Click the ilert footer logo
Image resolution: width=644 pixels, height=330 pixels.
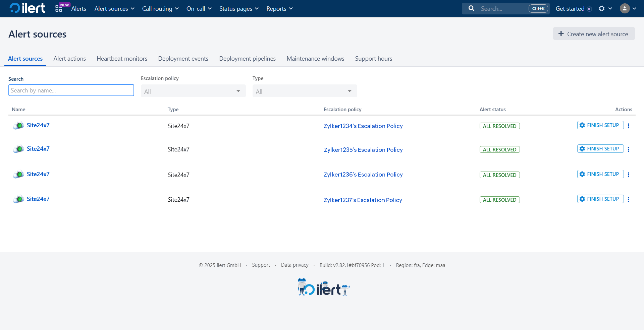(324, 287)
